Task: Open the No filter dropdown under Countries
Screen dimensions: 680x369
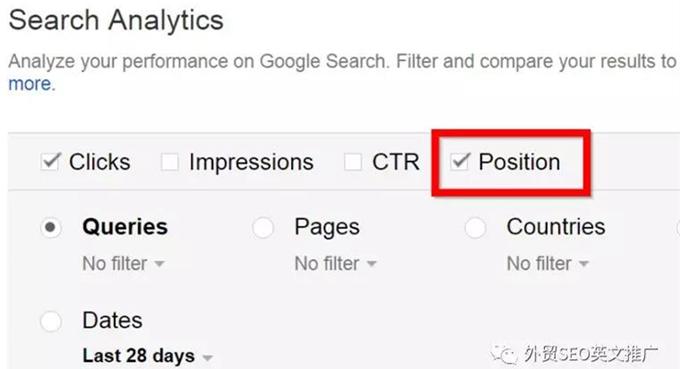Action: (x=548, y=264)
